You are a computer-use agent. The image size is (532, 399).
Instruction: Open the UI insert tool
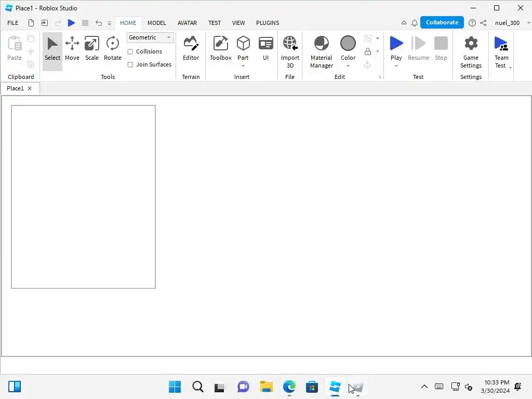pyautogui.click(x=265, y=49)
